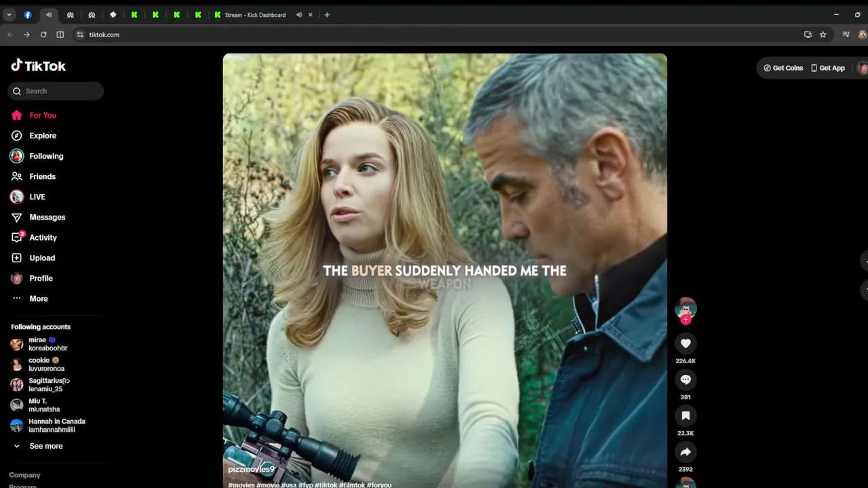Click Get Coins
The image size is (868, 488).
pyautogui.click(x=783, y=68)
